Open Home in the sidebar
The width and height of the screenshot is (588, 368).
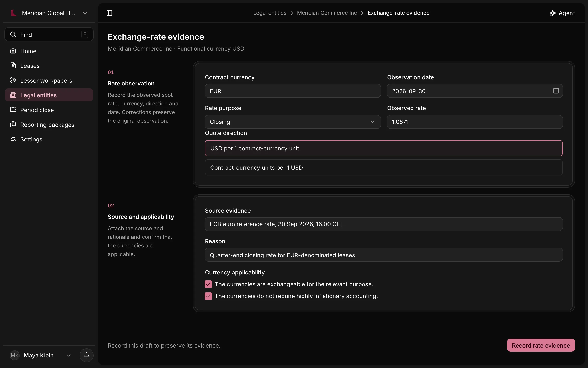coord(49,51)
